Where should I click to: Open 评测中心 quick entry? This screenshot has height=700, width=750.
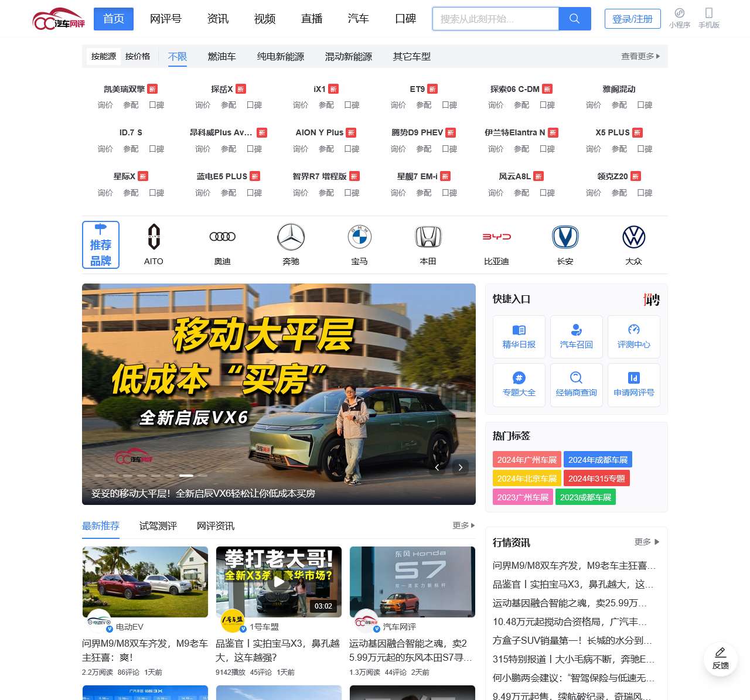634,337
